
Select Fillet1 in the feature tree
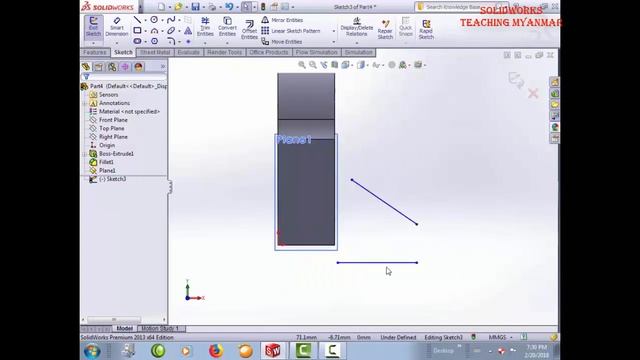tap(102, 162)
